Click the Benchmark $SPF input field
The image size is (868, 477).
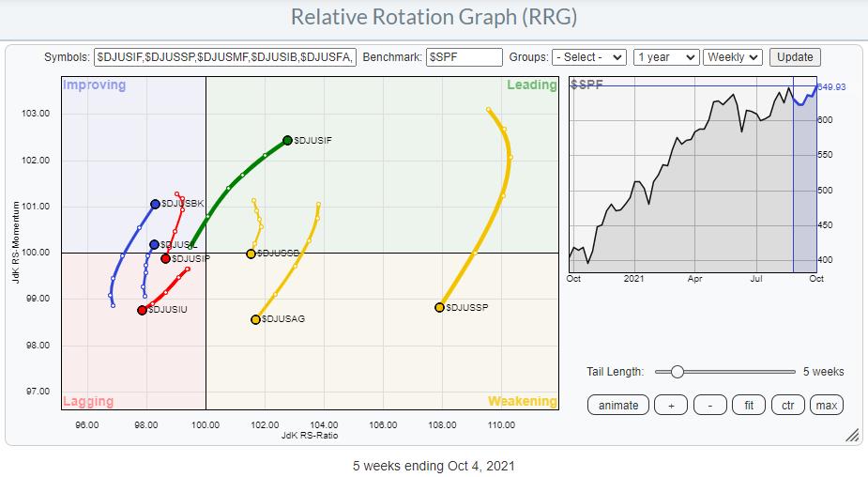click(x=464, y=57)
